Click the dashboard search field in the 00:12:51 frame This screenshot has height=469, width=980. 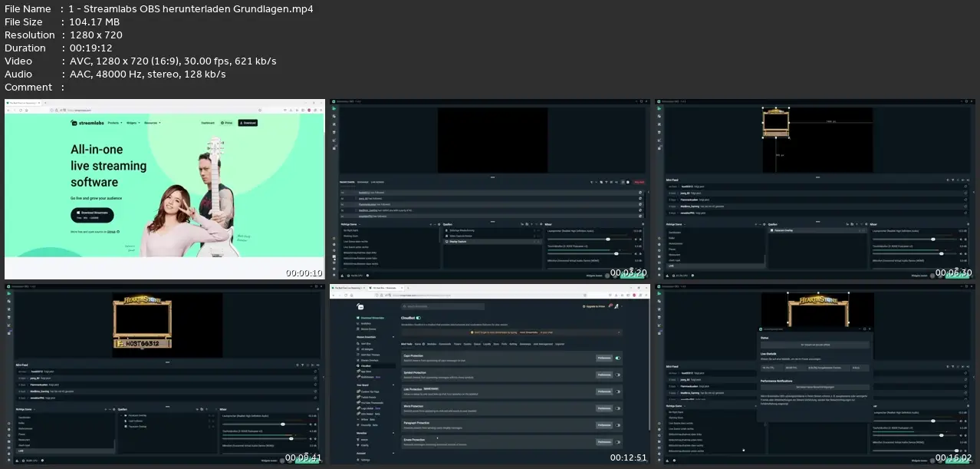pos(442,306)
